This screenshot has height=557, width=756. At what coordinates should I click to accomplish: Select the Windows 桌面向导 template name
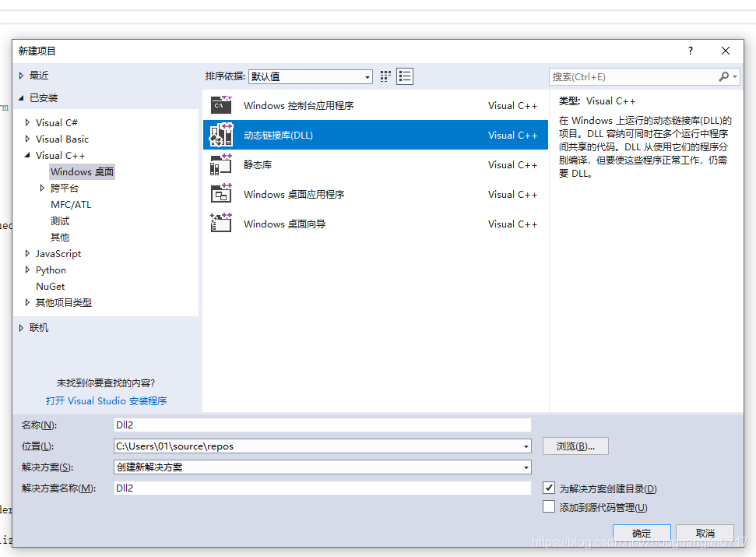(284, 224)
